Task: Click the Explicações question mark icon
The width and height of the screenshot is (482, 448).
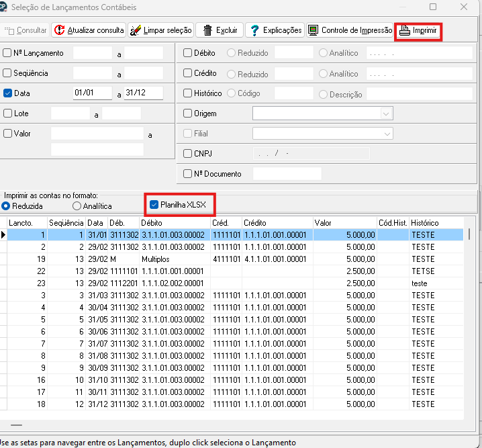Action: [254, 30]
